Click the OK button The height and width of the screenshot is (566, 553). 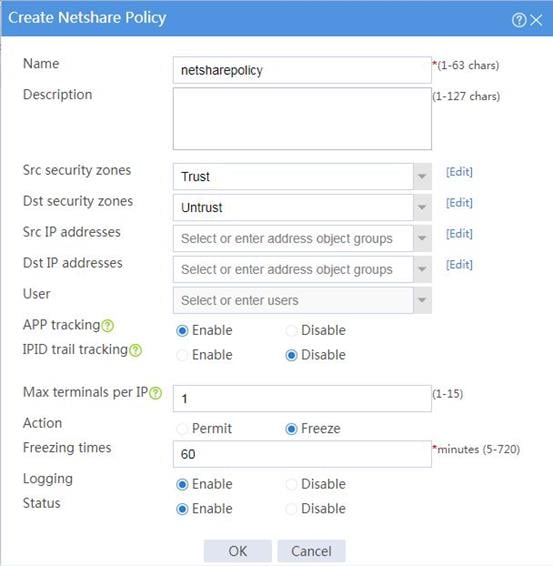[x=238, y=551]
